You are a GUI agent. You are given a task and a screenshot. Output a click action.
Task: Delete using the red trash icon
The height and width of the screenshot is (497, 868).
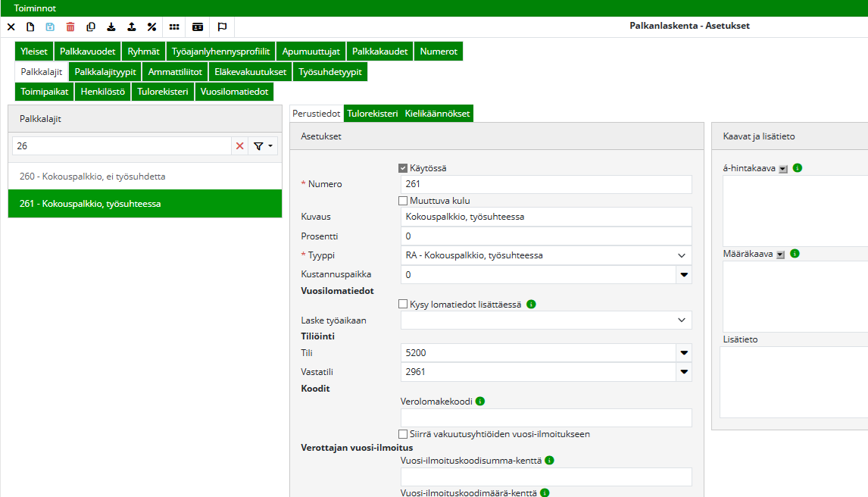(x=70, y=27)
